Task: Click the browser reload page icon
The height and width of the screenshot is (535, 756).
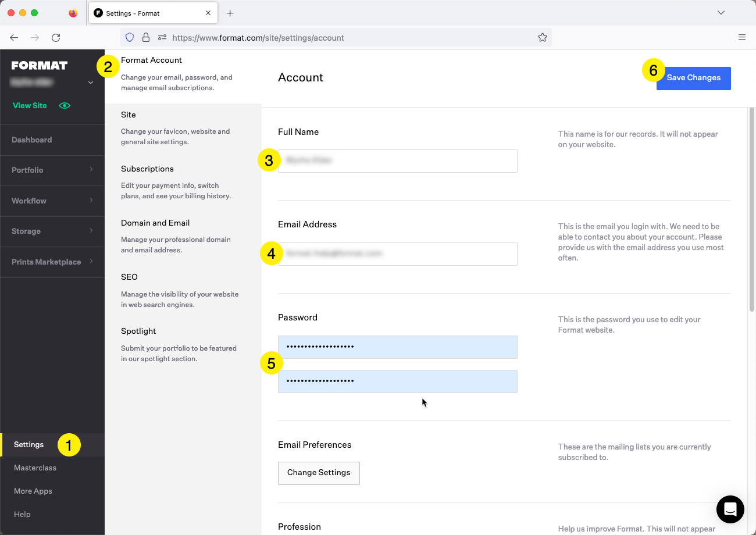Action: (56, 38)
